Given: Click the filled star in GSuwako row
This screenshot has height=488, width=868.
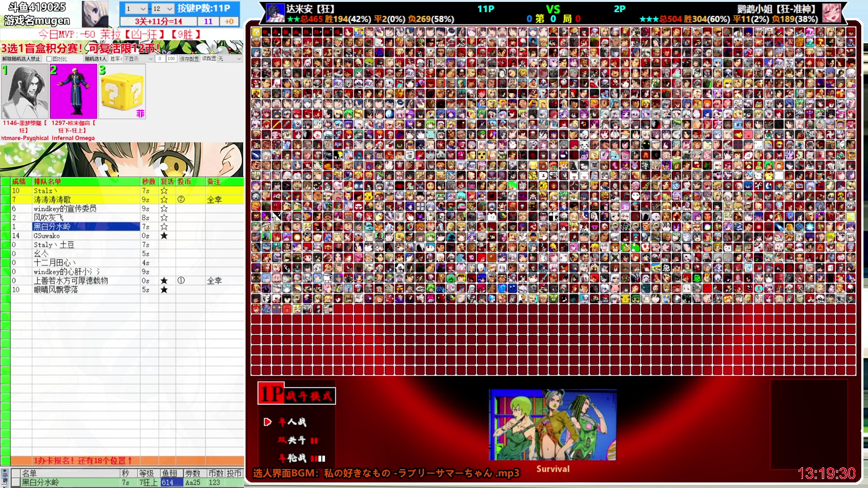Looking at the screenshot, I should pyautogui.click(x=164, y=236).
